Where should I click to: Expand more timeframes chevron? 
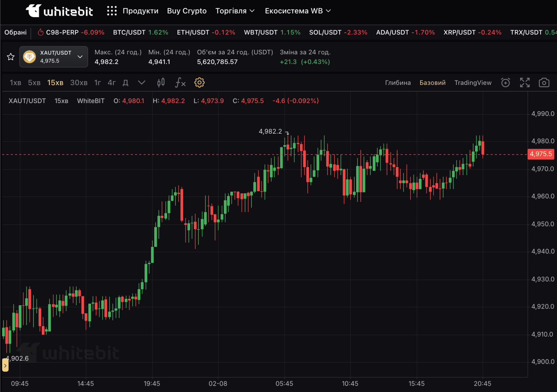(141, 83)
